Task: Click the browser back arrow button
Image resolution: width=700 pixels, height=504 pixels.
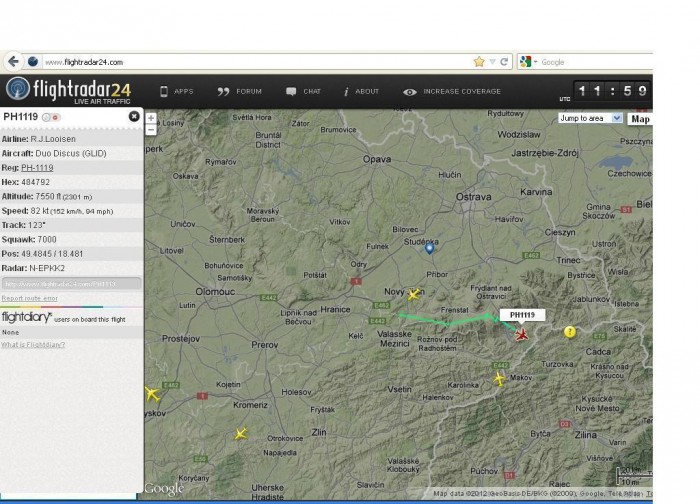Action: (13, 62)
